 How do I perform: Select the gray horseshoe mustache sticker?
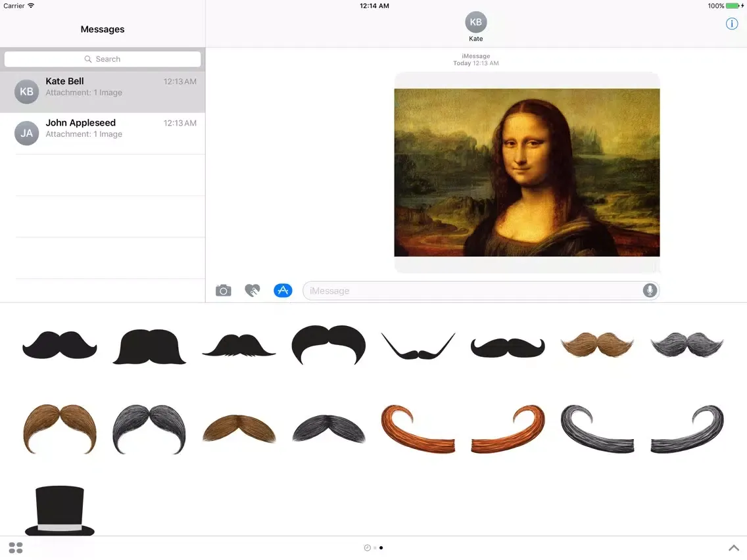click(149, 429)
